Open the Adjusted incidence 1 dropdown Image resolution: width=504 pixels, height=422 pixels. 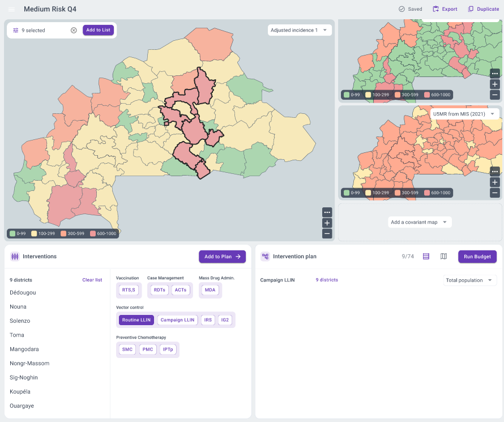coord(300,30)
